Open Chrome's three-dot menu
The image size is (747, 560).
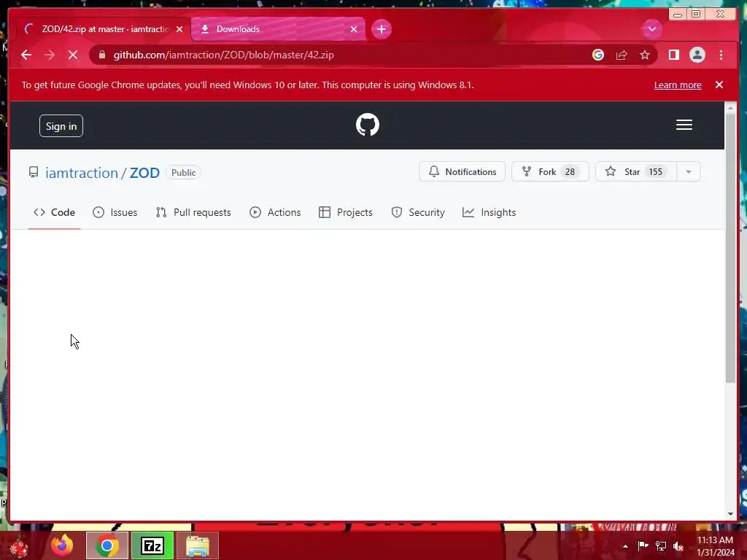point(721,55)
